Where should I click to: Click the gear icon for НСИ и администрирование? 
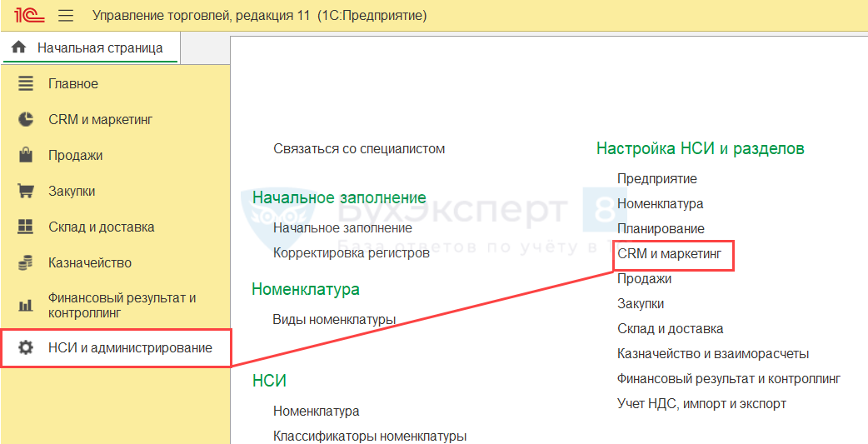point(26,348)
